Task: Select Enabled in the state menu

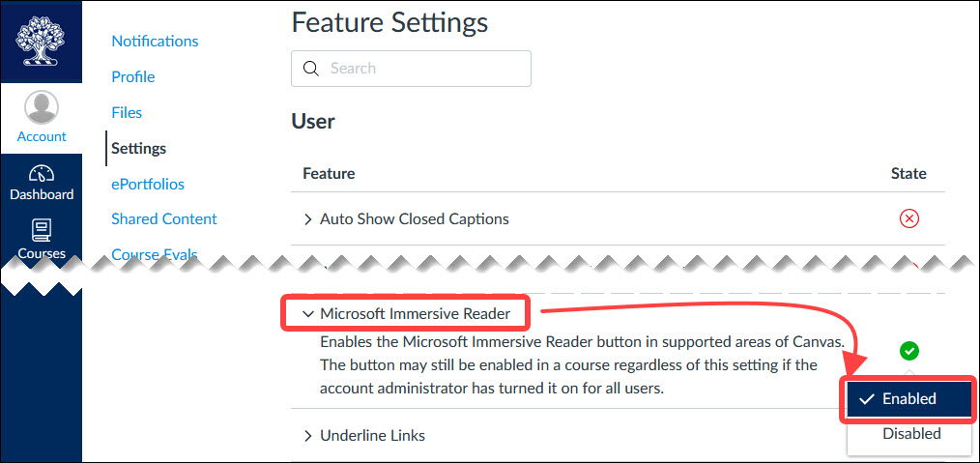Action: (908, 399)
